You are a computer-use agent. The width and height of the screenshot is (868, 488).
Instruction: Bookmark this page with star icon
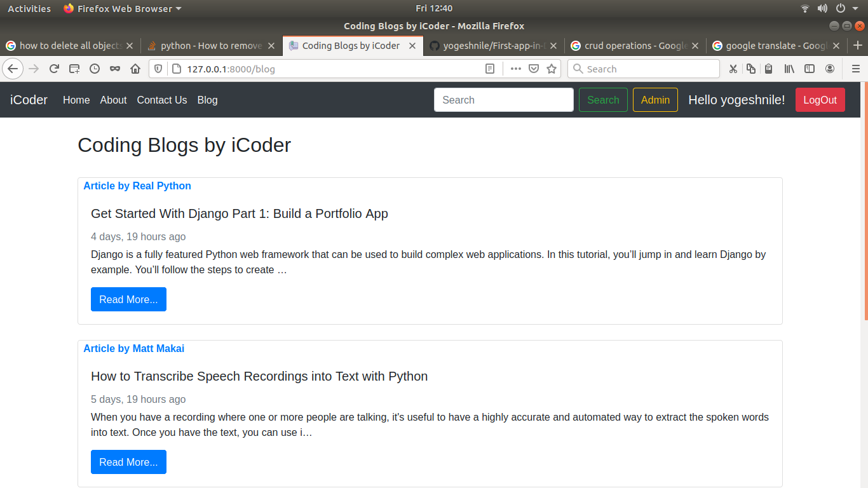pyautogui.click(x=552, y=69)
